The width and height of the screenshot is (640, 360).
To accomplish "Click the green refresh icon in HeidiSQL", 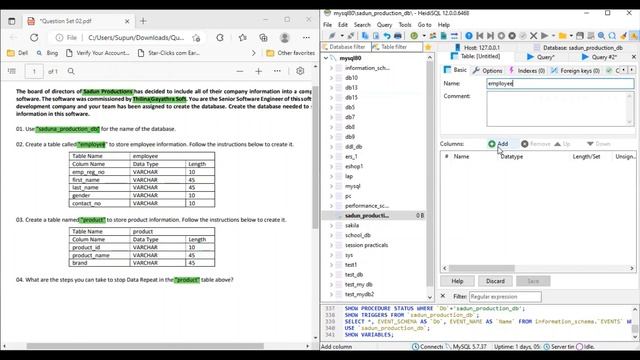I will tap(414, 36).
